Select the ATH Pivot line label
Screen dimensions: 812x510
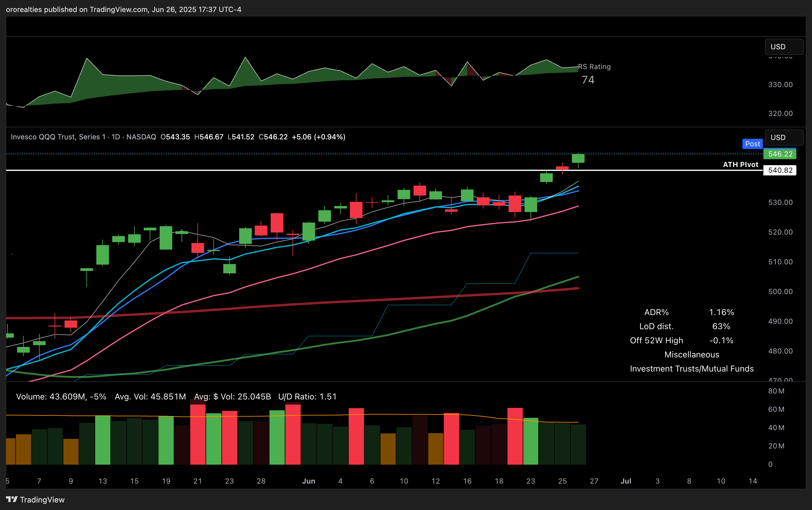click(740, 165)
